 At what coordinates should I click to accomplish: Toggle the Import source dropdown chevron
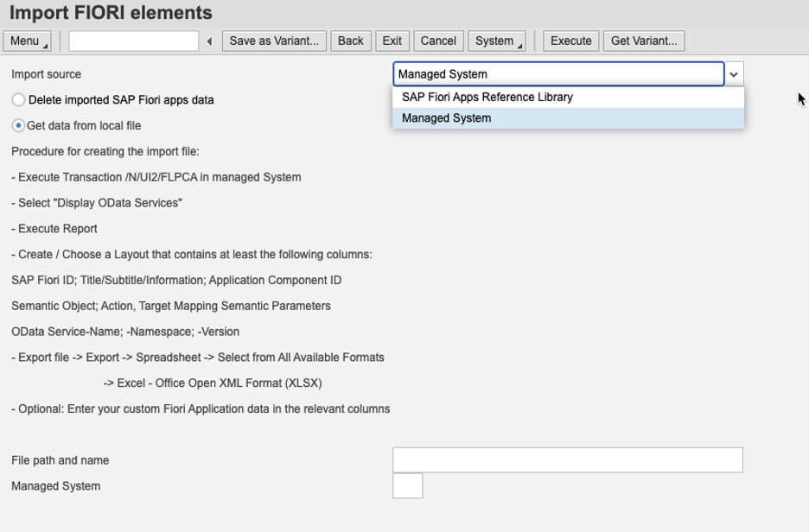pyautogui.click(x=734, y=74)
